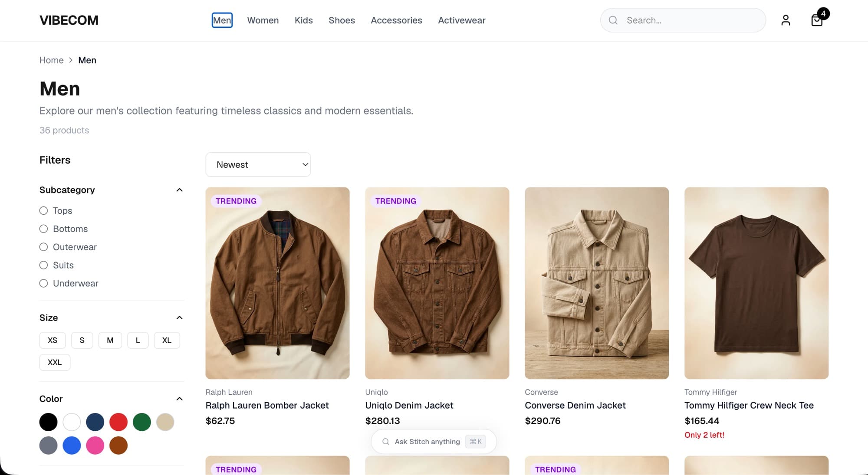868x475 pixels.
Task: Filter by bright blue color swatch
Action: pos(72,446)
